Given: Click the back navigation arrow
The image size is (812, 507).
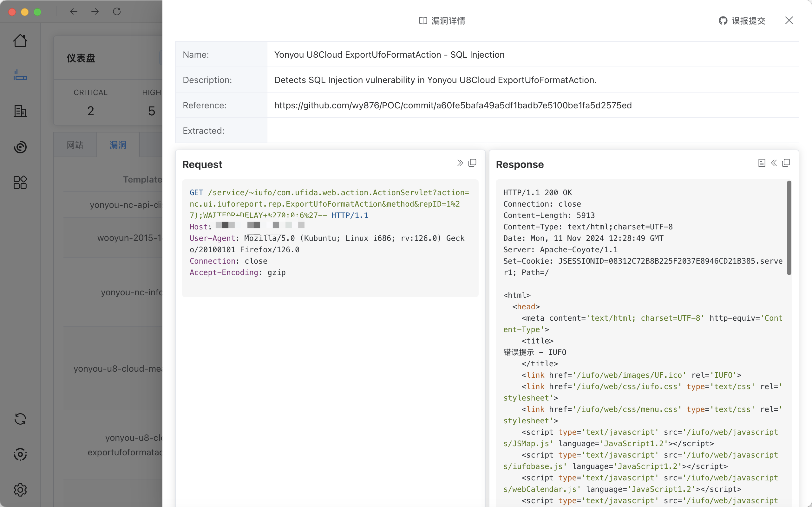Looking at the screenshot, I should click(74, 12).
